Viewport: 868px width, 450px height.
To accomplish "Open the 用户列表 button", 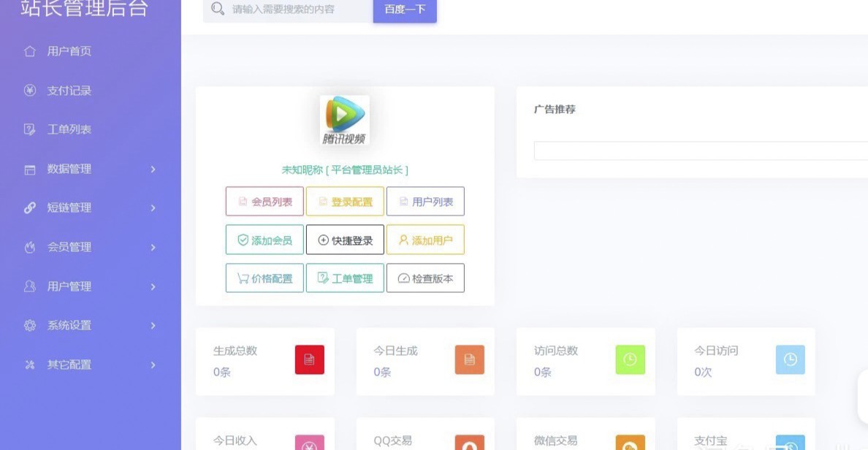I will click(425, 202).
